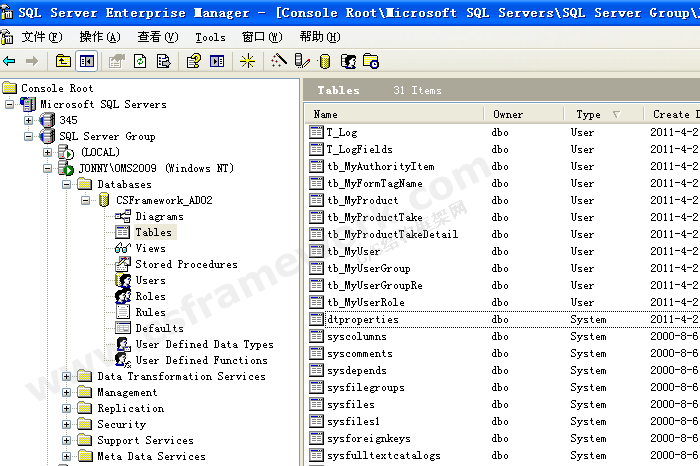Viewport: 700px width, 466px height.
Task: Click the New Login toolbar icon
Action: [x=348, y=61]
